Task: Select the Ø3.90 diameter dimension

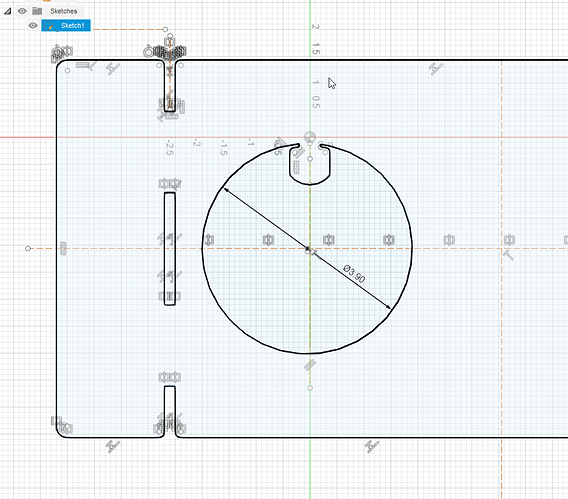Action: click(x=354, y=274)
